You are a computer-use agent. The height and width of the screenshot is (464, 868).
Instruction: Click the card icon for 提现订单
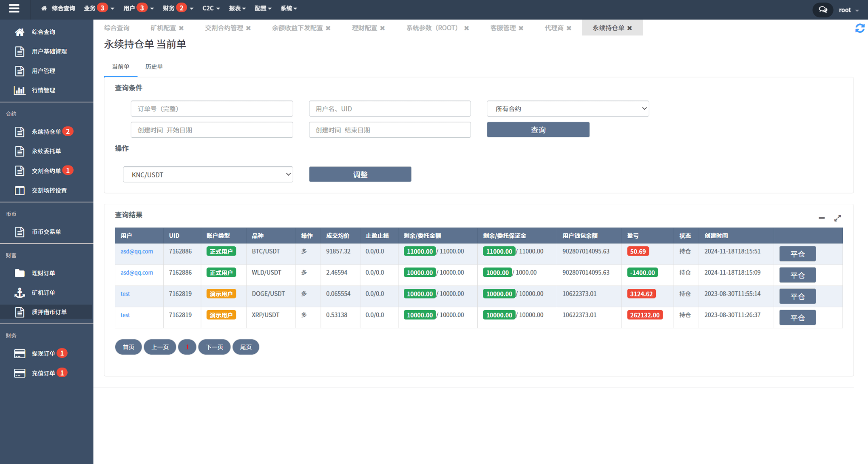(x=20, y=353)
